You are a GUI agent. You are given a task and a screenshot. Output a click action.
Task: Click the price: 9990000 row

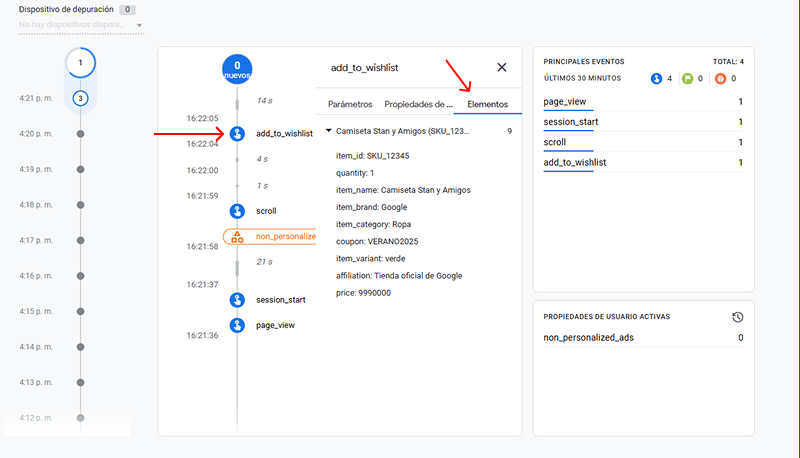pos(363,293)
